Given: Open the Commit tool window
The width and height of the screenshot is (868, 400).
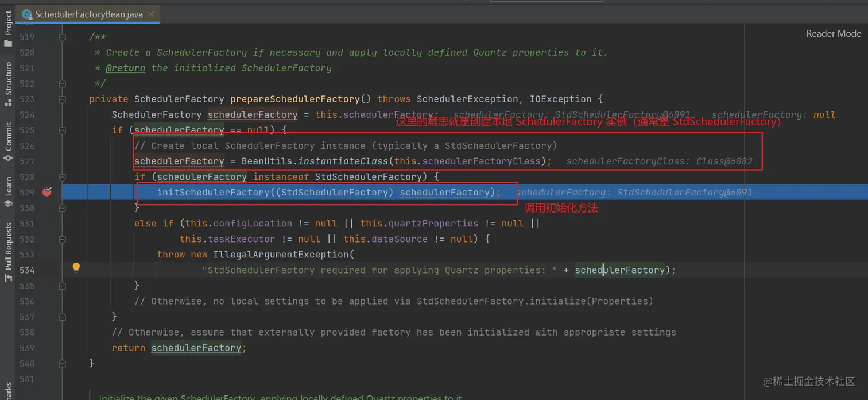Looking at the screenshot, I should pos(8,142).
